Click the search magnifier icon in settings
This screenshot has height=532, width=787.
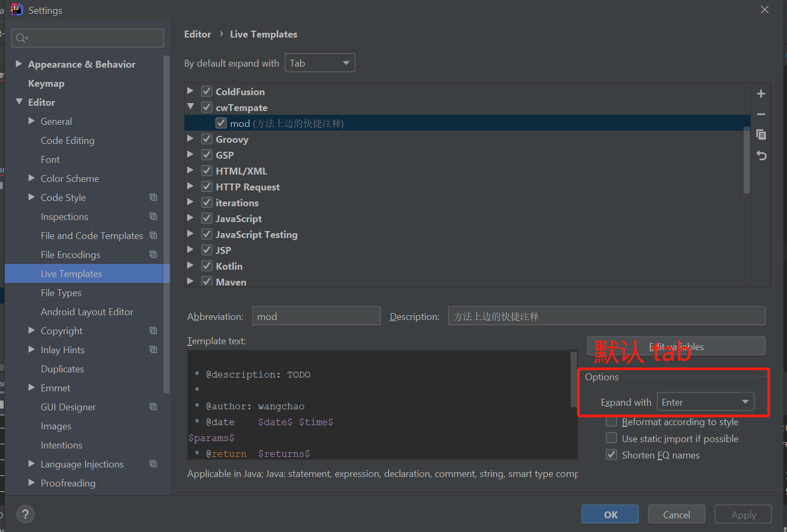click(x=22, y=38)
